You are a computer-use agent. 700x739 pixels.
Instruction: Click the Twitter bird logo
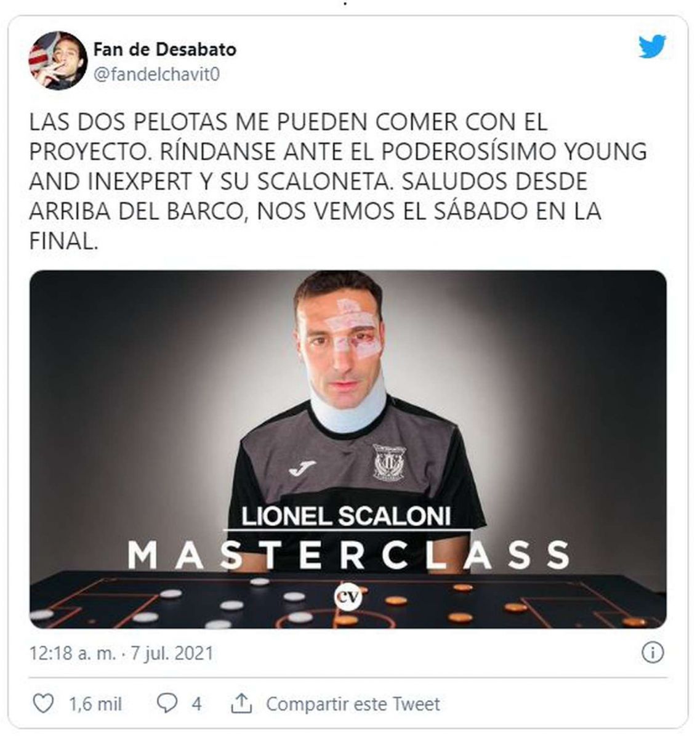(x=652, y=47)
